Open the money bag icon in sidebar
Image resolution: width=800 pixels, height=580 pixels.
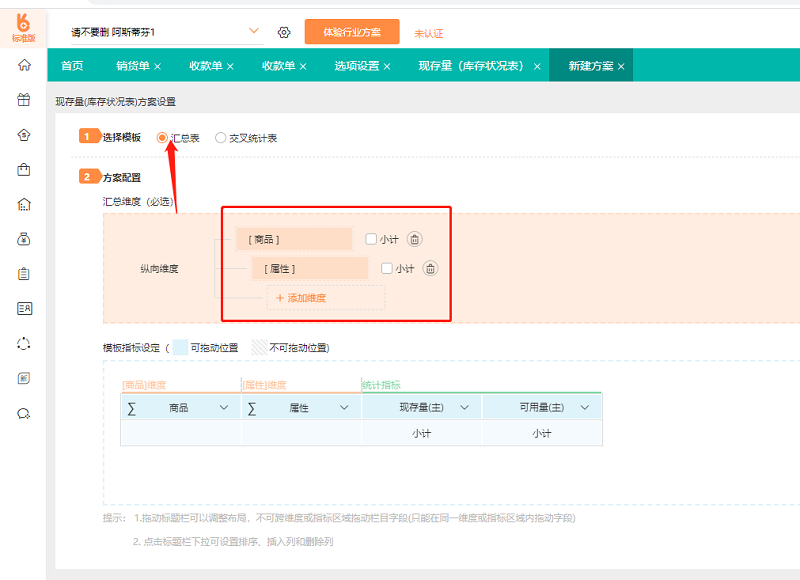click(24, 239)
